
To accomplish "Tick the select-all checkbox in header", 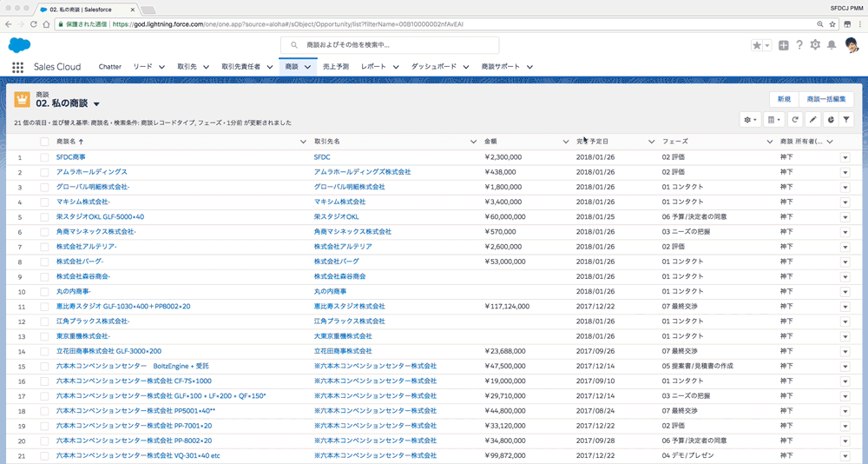I will [x=44, y=141].
